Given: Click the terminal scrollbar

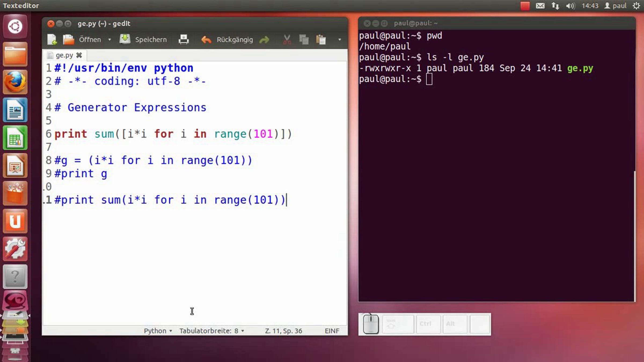Looking at the screenshot, I should (x=634, y=236).
